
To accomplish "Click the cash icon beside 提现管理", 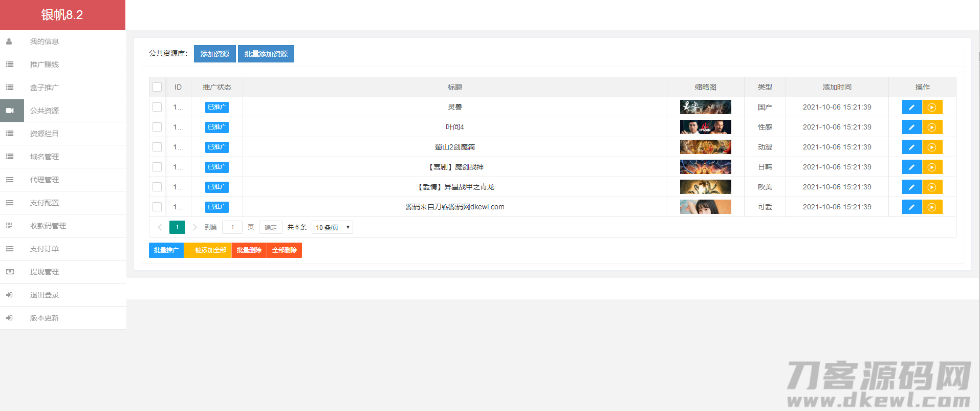I will tap(10, 272).
